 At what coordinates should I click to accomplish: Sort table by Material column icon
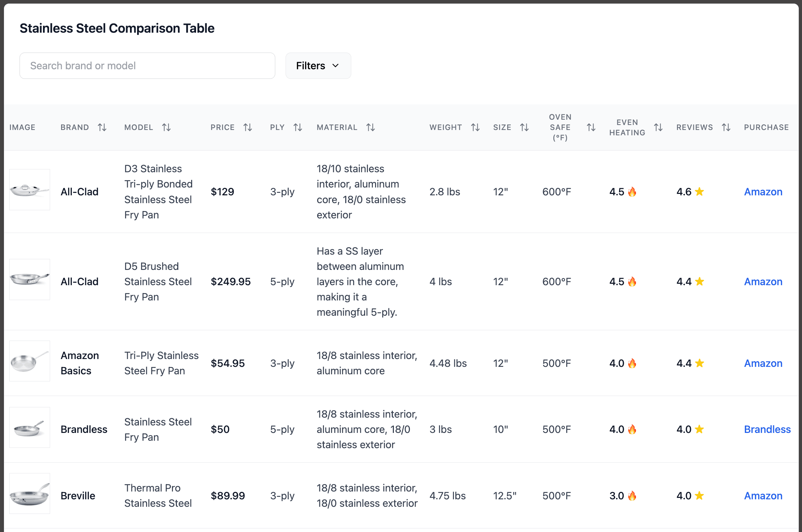point(370,127)
